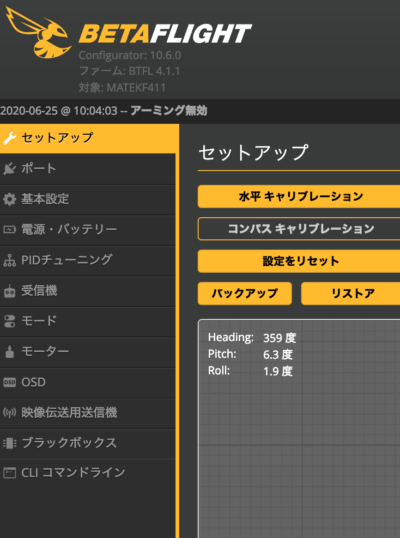Click the CLI terminal icon
This screenshot has height=538, width=400.
(x=9, y=473)
